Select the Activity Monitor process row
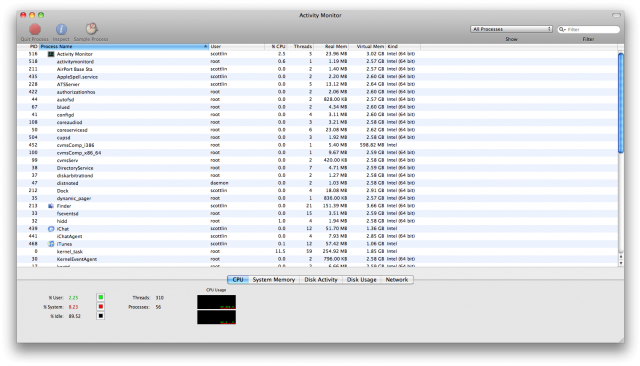 [317, 54]
